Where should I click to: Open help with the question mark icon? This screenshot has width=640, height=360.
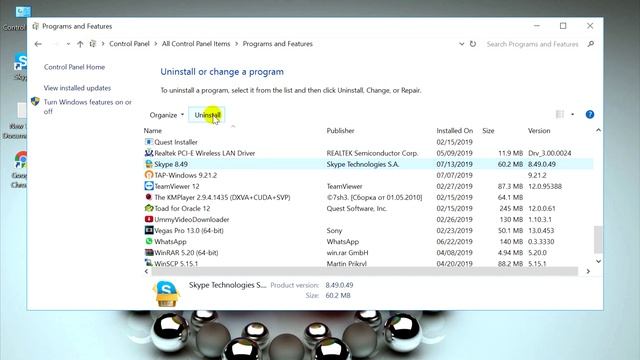point(589,115)
